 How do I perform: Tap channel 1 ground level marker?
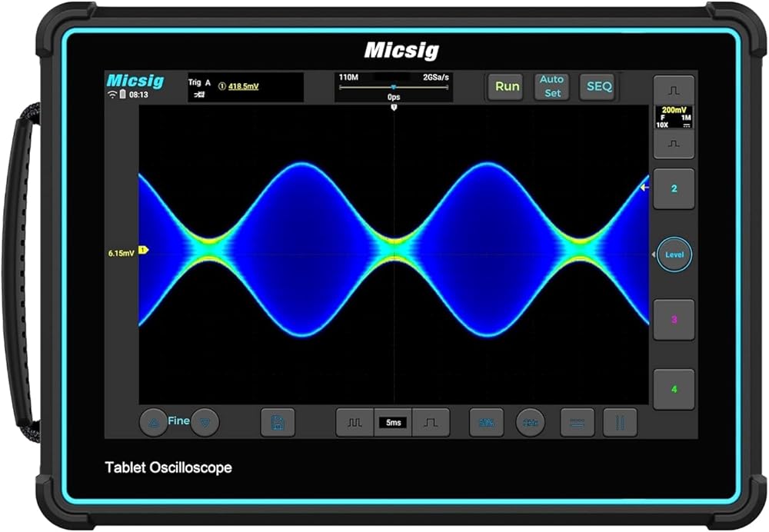pyautogui.click(x=143, y=250)
